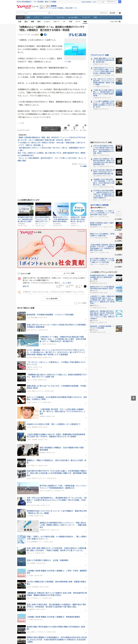Open the 白血病35人の入院先 article link
The width and height of the screenshot is (138, 644).
tap(54, 424)
